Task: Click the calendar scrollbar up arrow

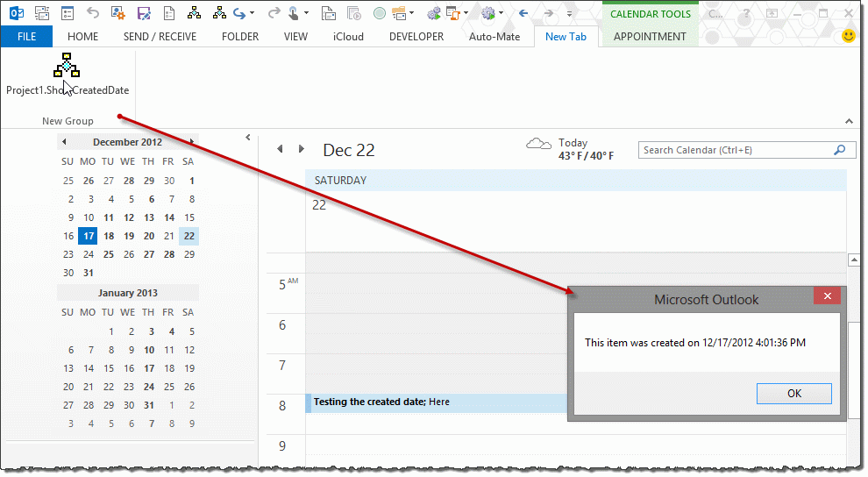Action: tap(853, 260)
